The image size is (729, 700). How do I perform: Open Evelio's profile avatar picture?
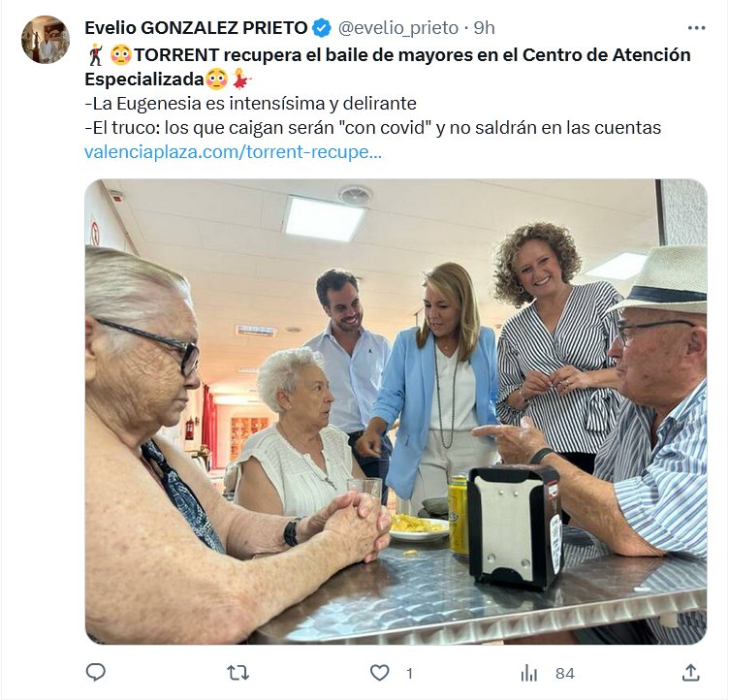pos(46,39)
